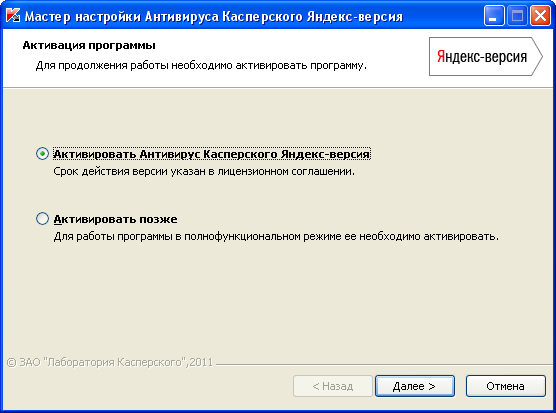
Task: Click the description about полнофункциональном режиме
Action: [x=276, y=236]
